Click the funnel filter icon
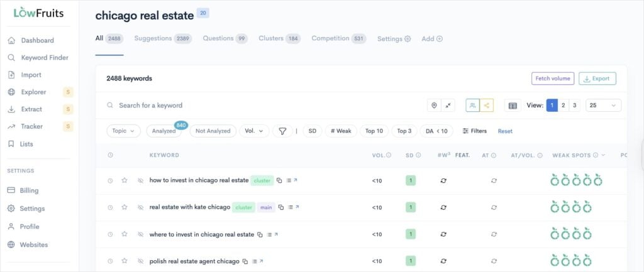 tap(282, 131)
